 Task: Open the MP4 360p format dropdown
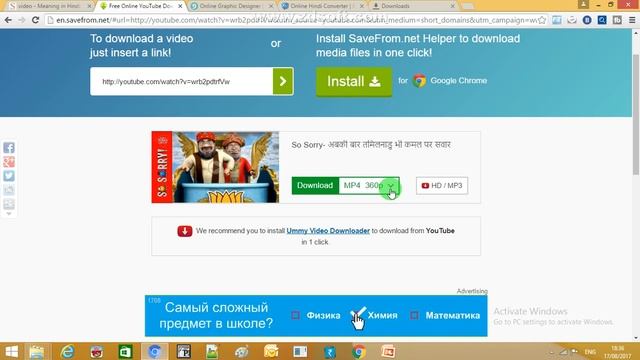click(369, 185)
